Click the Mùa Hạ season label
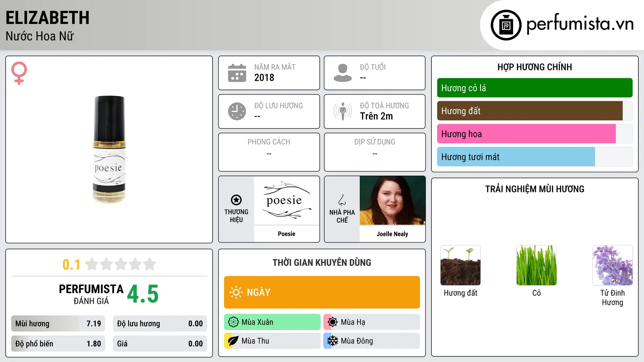The width and height of the screenshot is (644, 362). point(353,322)
